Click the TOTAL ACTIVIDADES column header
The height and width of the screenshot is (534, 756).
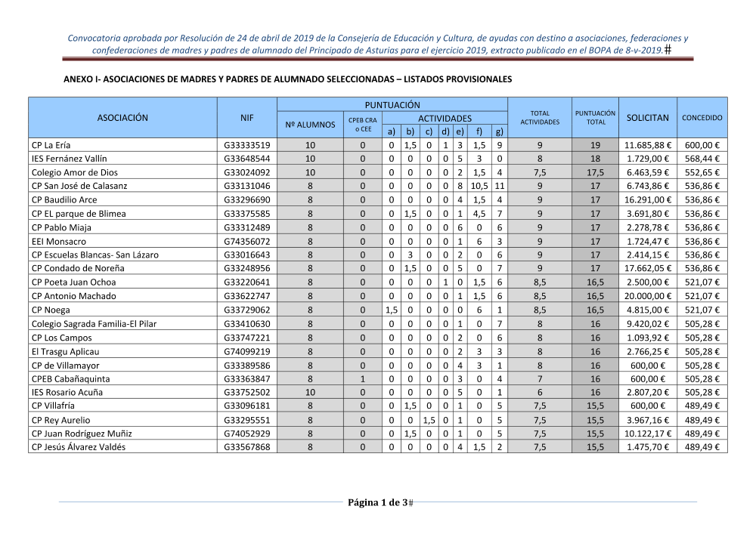point(540,118)
